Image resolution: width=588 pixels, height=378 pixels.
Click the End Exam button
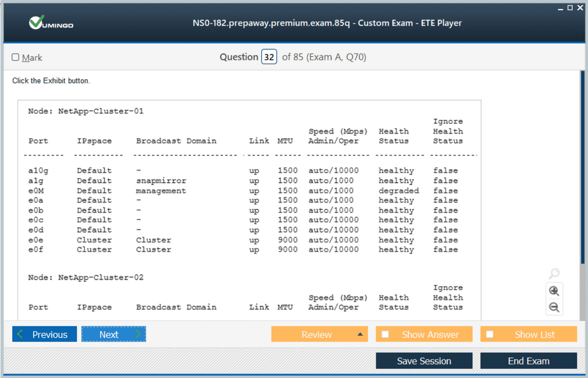tap(528, 361)
